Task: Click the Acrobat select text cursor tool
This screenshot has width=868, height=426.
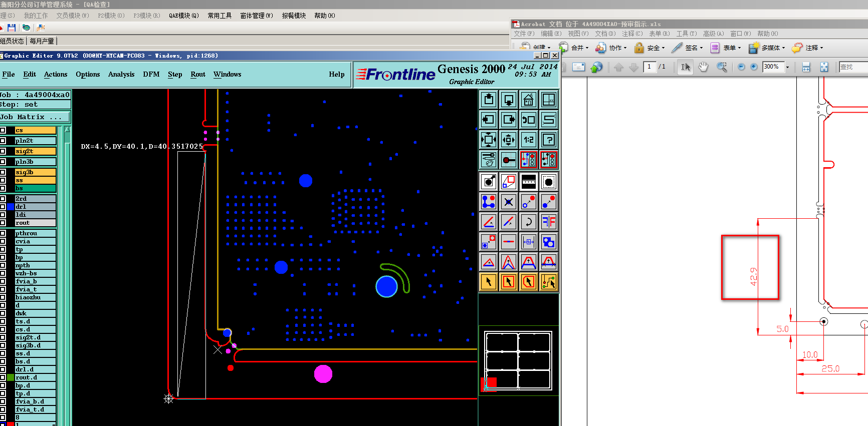Action: click(x=686, y=67)
